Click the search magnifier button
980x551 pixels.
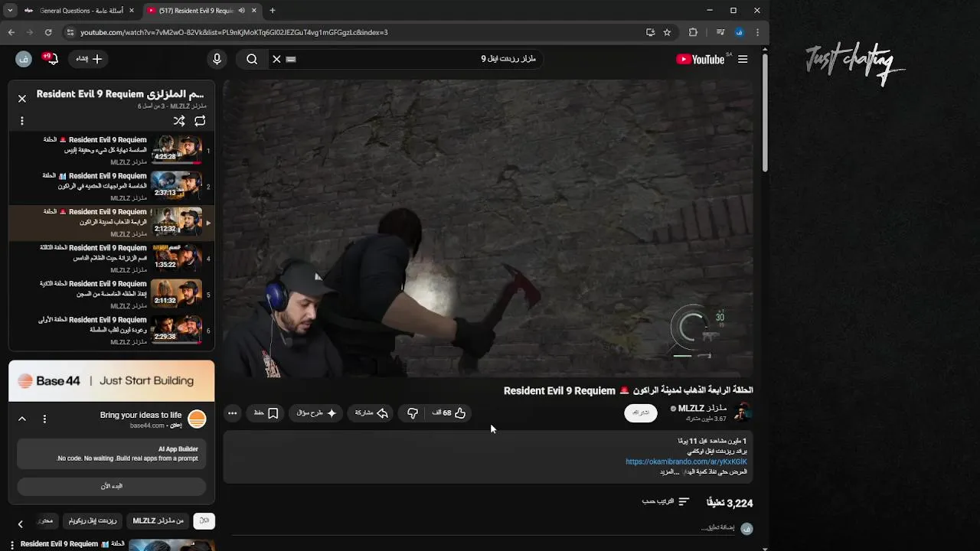(x=252, y=59)
